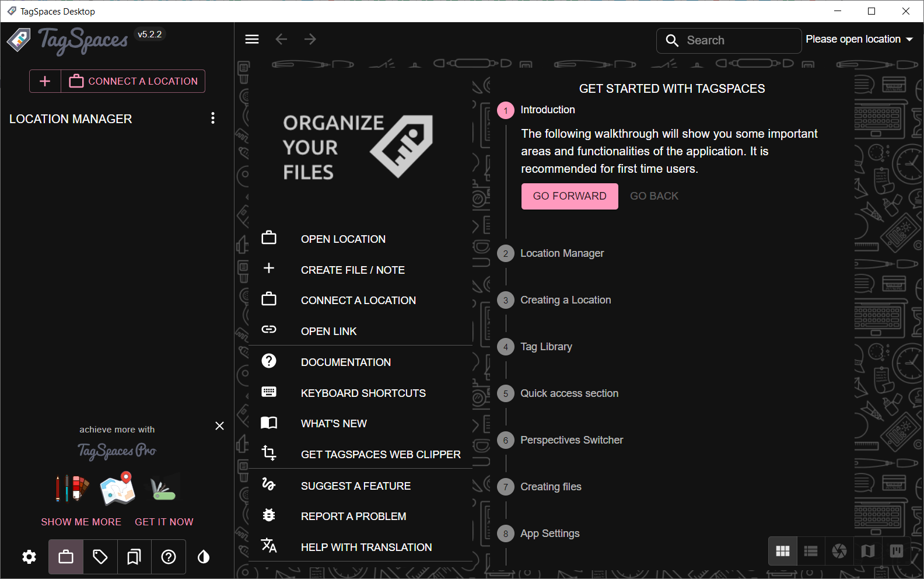924x579 pixels.
Task: Show the Location Manager panel
Action: [x=66, y=557]
